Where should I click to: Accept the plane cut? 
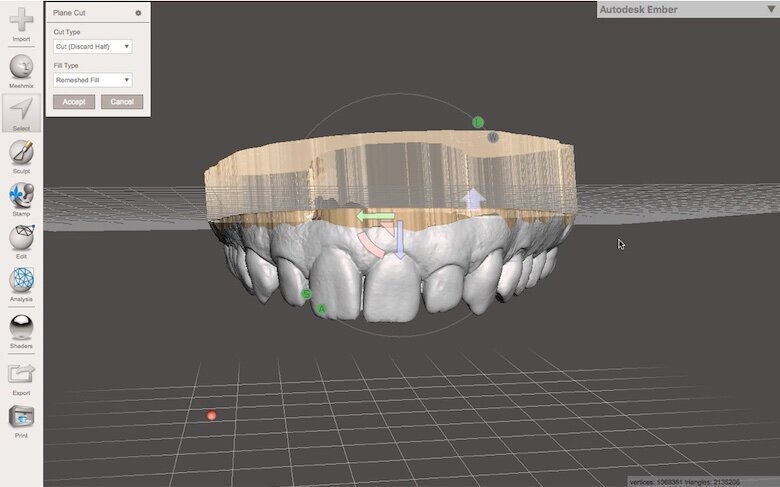pyautogui.click(x=74, y=101)
